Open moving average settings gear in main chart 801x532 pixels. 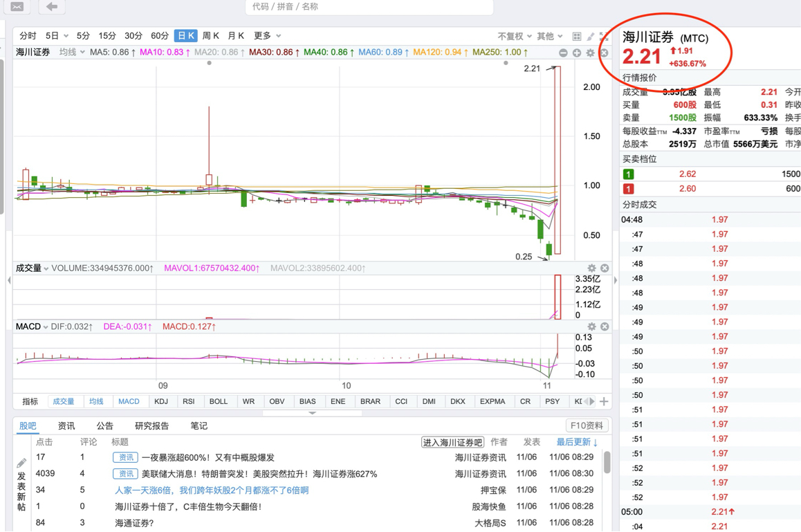(x=591, y=53)
